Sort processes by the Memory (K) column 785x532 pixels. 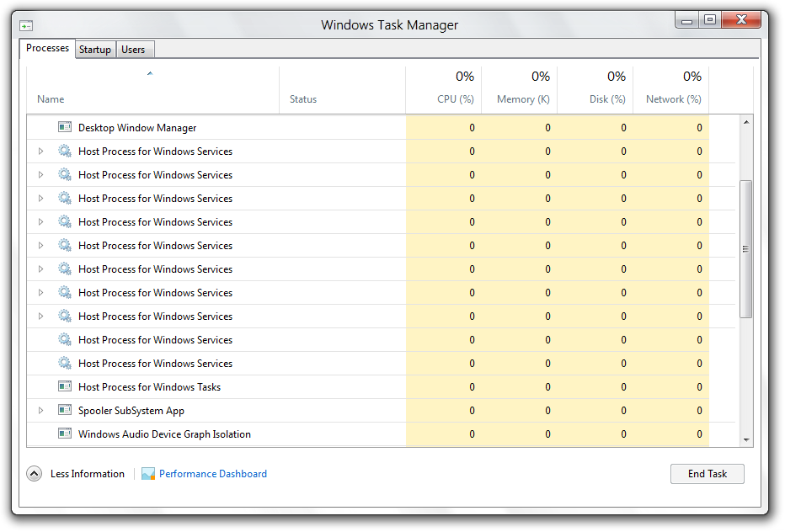click(523, 98)
